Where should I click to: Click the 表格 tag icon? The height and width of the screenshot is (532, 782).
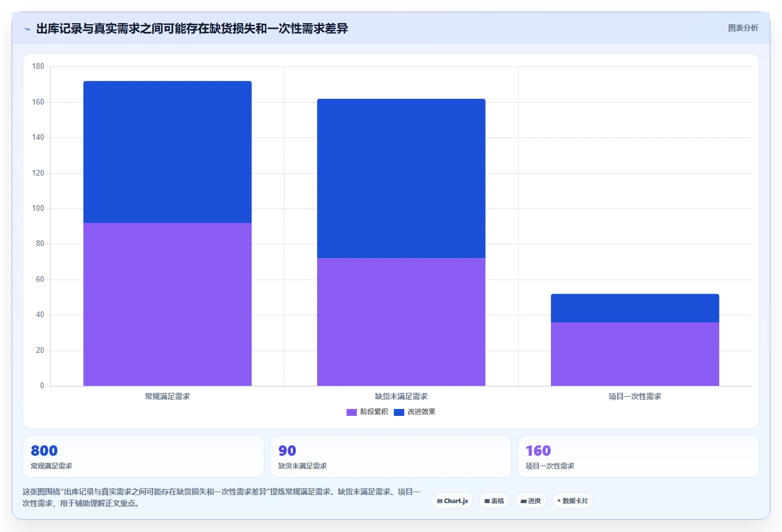(x=487, y=501)
